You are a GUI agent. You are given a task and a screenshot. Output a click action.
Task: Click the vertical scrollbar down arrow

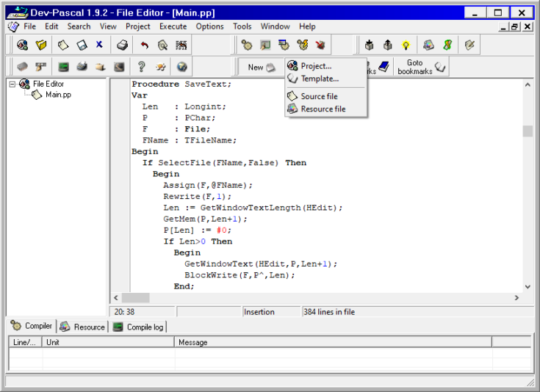pos(527,286)
